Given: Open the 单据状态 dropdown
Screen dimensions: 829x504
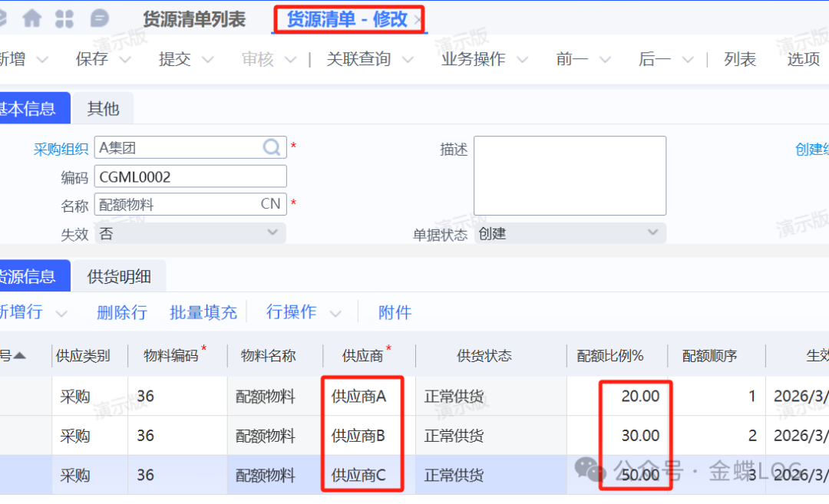Looking at the screenshot, I should (x=652, y=232).
